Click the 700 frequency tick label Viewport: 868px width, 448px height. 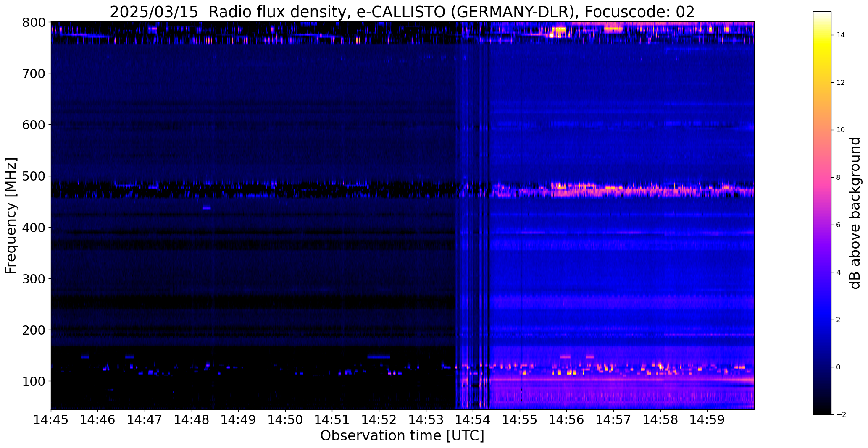pyautogui.click(x=34, y=73)
